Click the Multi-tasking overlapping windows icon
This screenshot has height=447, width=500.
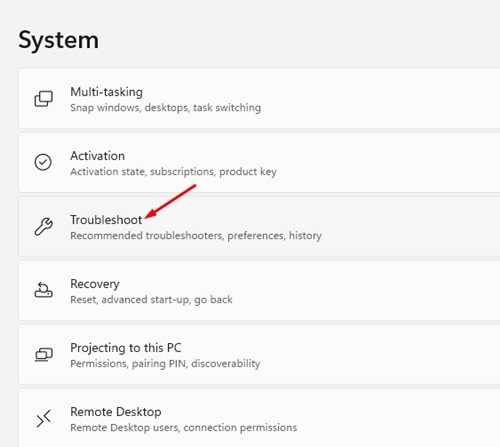pos(44,99)
